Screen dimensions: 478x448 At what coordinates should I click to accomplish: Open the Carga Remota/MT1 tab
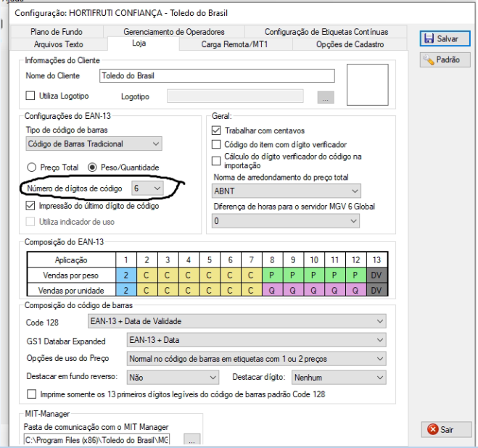click(x=234, y=44)
